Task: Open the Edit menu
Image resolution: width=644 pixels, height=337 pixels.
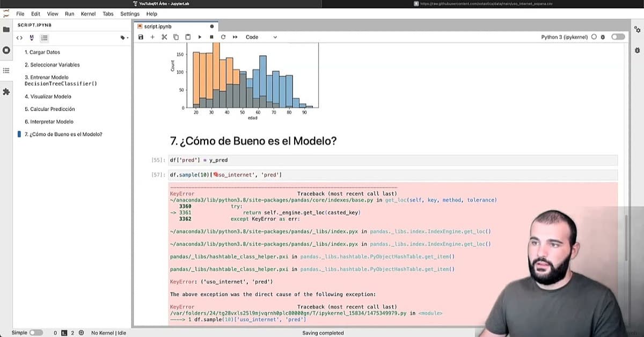Action: click(x=36, y=14)
